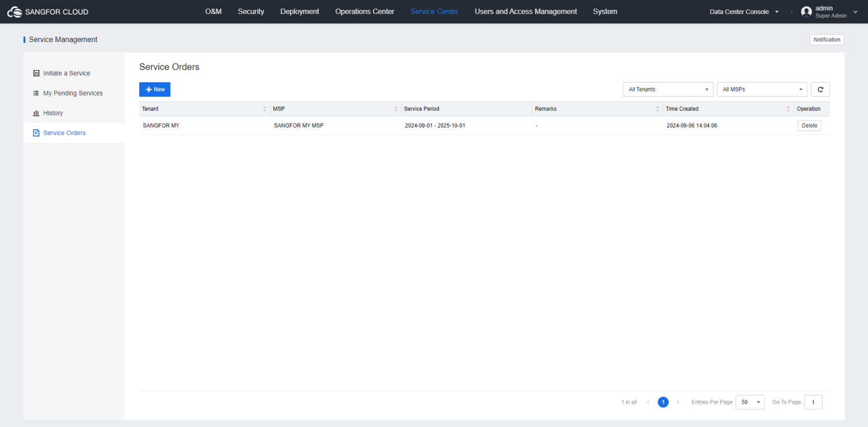
Task: Click the Initiate a Service sidebar icon
Action: 36,73
